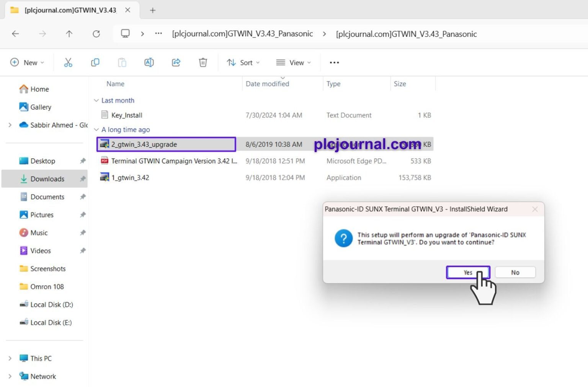Screen dimensions: 588x387
Task: Click the Copy icon in toolbar
Action: (x=95, y=62)
